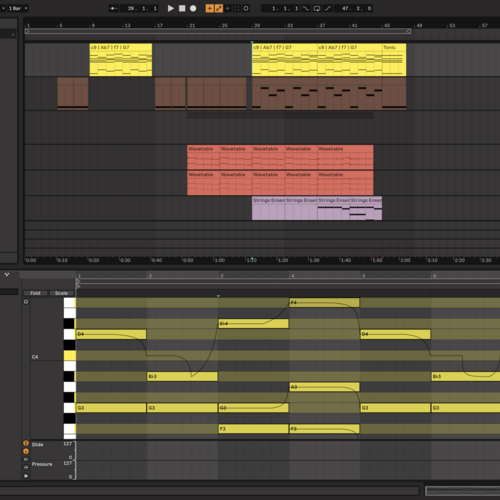Select yellow c9 | Ab7 | f7 | G7 clip at bar 37

coord(350,60)
